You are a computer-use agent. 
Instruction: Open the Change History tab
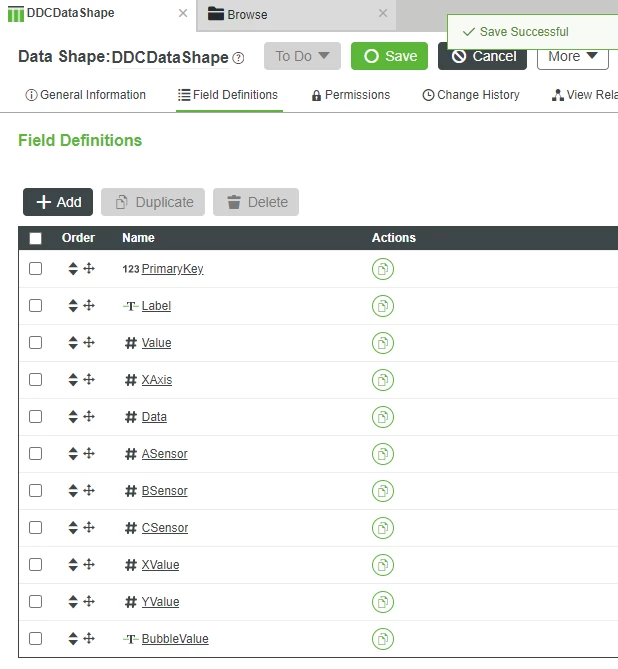tap(471, 95)
